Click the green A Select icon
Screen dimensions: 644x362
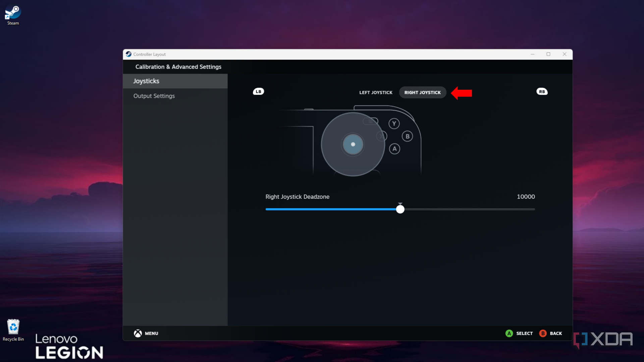[509, 333]
